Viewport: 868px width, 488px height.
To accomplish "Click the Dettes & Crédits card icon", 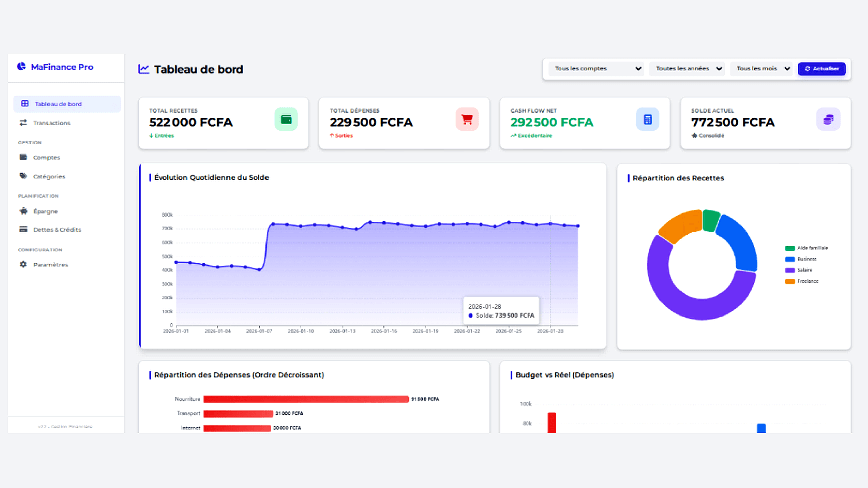I will click(x=23, y=229).
